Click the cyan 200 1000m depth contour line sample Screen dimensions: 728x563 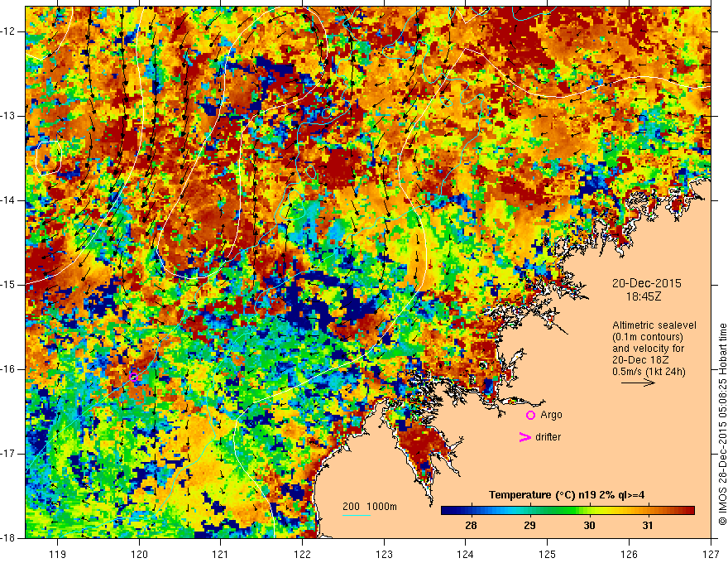357,515
